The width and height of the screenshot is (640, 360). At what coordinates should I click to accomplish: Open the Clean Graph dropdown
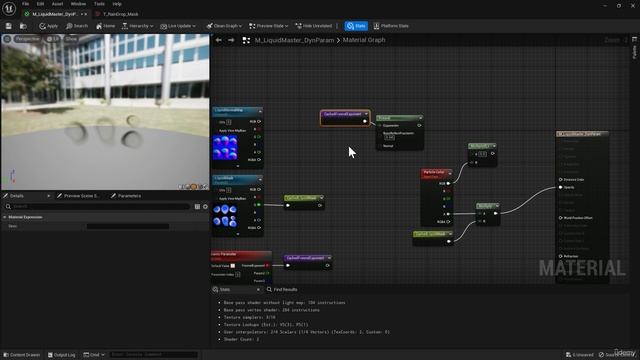click(x=224, y=26)
